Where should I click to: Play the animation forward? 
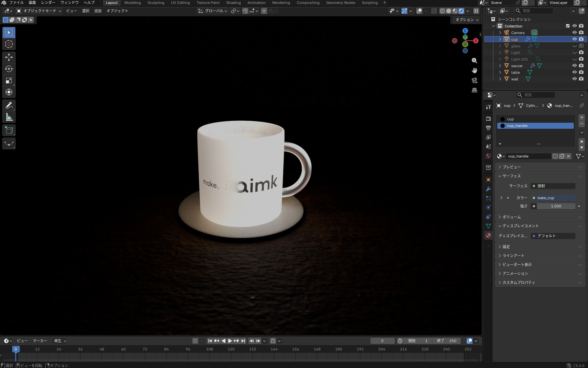(x=230, y=341)
